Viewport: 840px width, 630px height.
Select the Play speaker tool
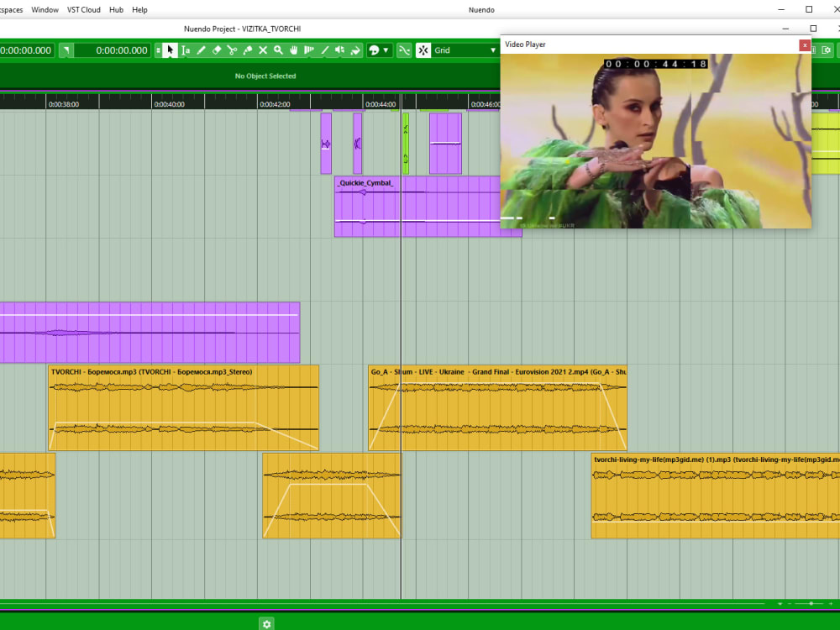pos(340,50)
